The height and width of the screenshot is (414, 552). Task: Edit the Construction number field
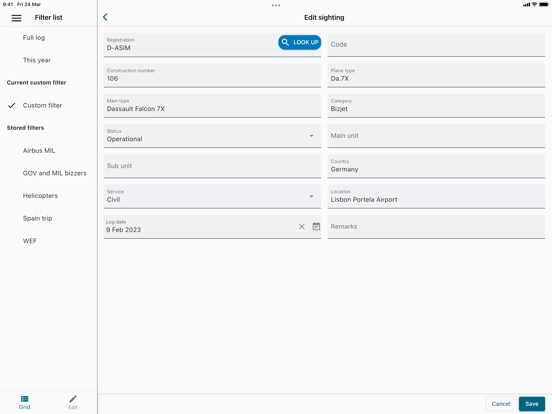pos(212,75)
